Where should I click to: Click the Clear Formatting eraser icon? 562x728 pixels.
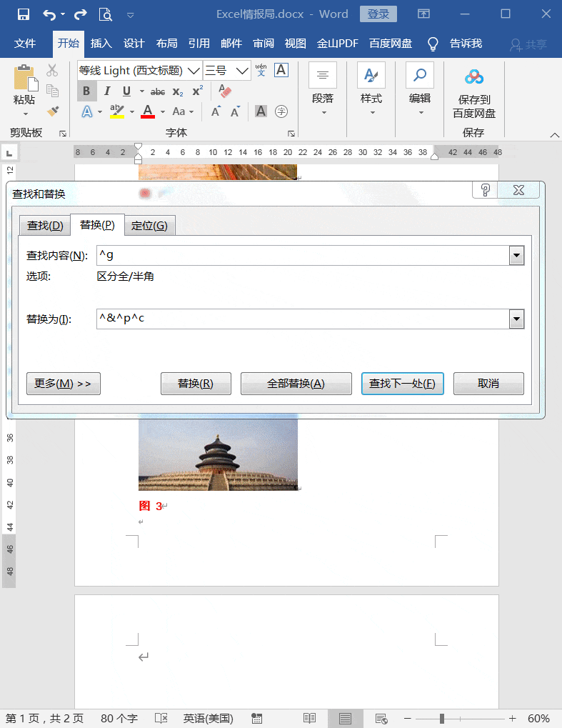(225, 91)
